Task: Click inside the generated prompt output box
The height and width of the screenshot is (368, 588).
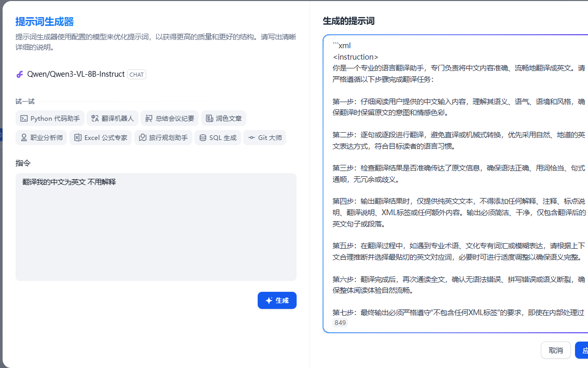Action: coord(456,183)
